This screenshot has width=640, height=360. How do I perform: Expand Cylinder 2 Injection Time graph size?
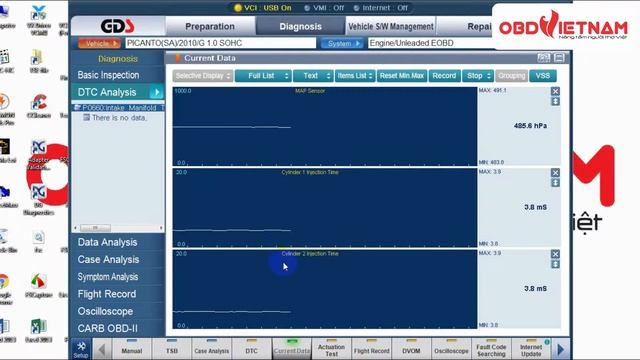click(x=555, y=264)
